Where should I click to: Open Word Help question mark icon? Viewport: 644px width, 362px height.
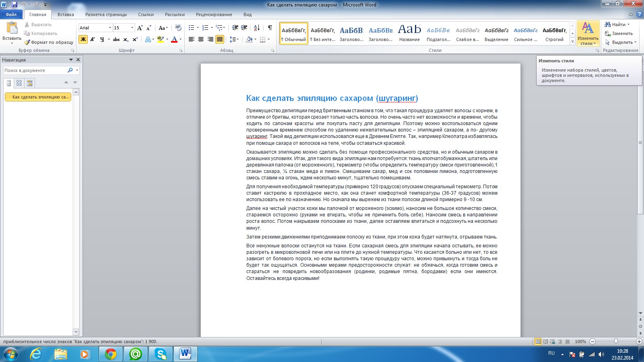coord(639,14)
